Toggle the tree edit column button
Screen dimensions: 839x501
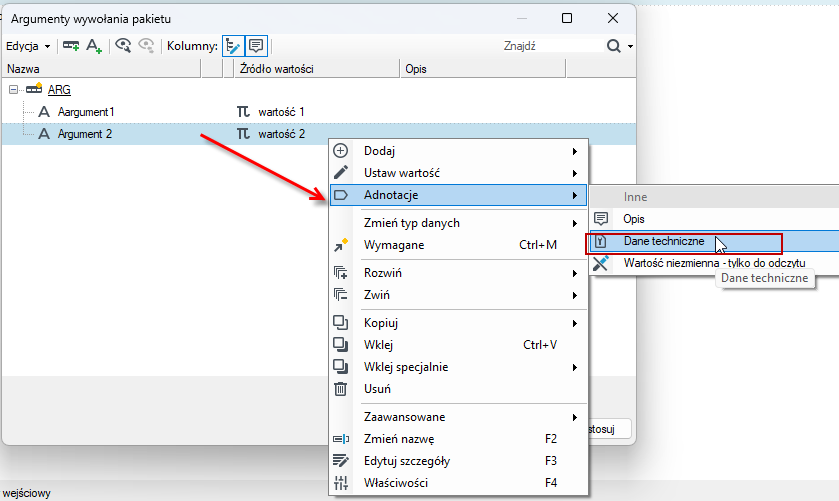coord(233,46)
